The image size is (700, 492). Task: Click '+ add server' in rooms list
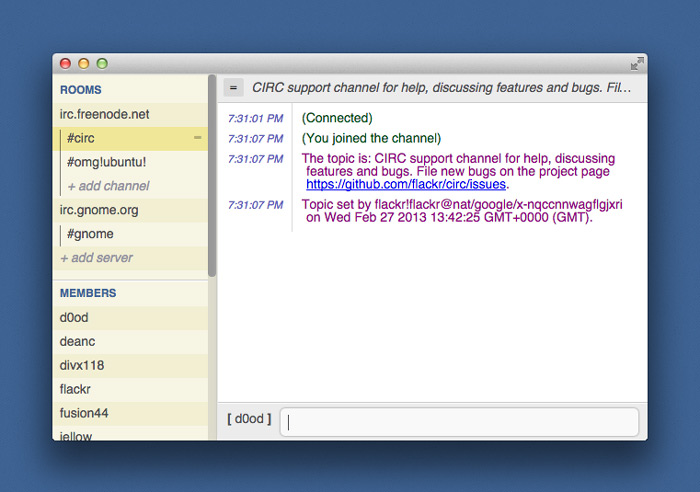97,258
